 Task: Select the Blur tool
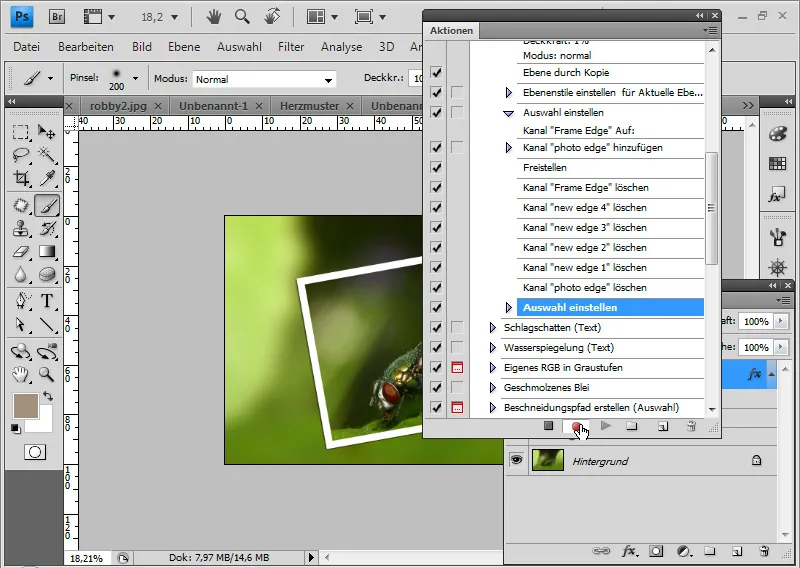pos(20,275)
